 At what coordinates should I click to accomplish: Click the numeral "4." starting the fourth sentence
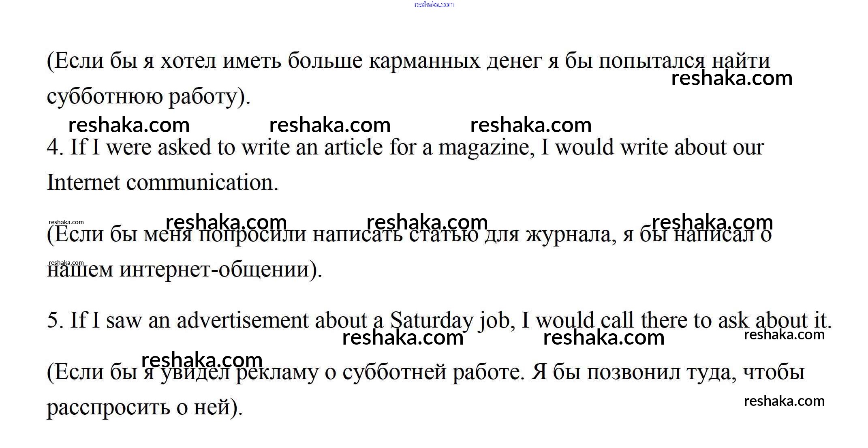pyautogui.click(x=55, y=147)
